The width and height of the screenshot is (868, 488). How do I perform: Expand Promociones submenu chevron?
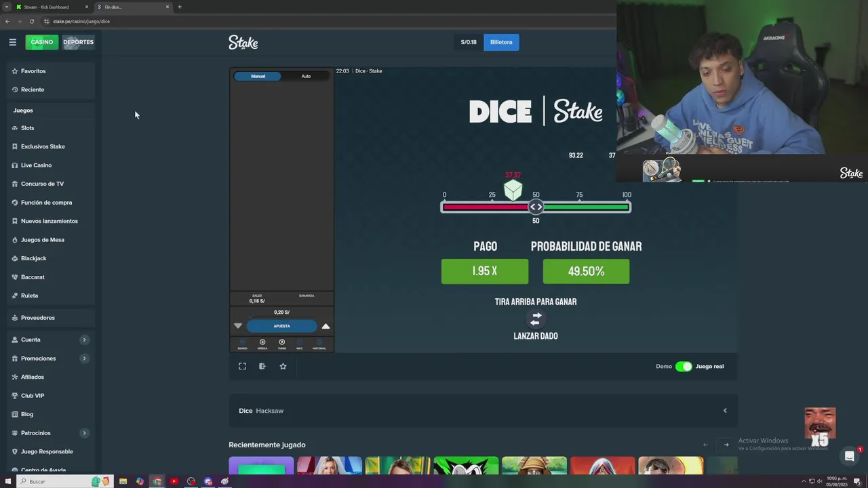(x=84, y=359)
